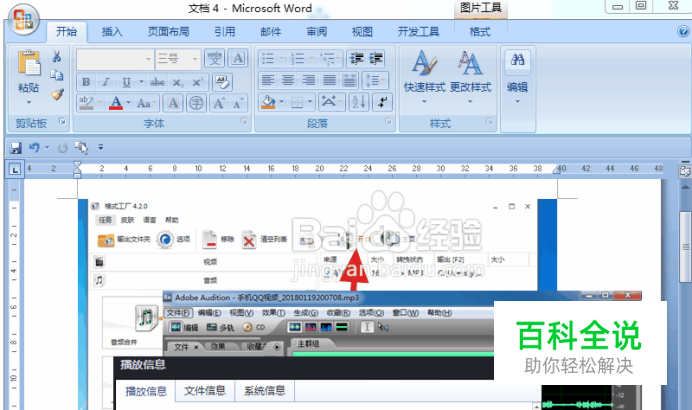Align text right
The height and width of the screenshot is (410, 692).
pos(308,80)
